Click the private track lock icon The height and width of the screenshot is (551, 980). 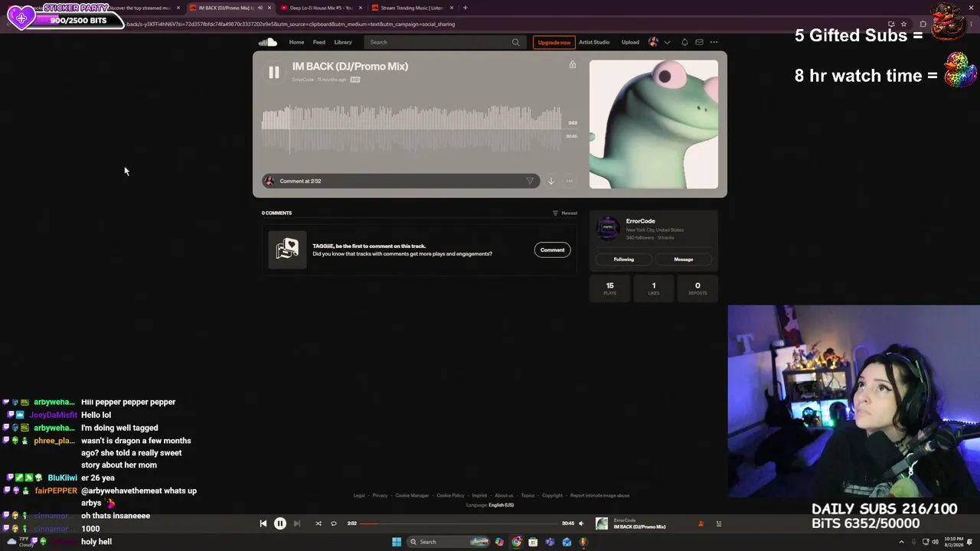click(x=572, y=65)
